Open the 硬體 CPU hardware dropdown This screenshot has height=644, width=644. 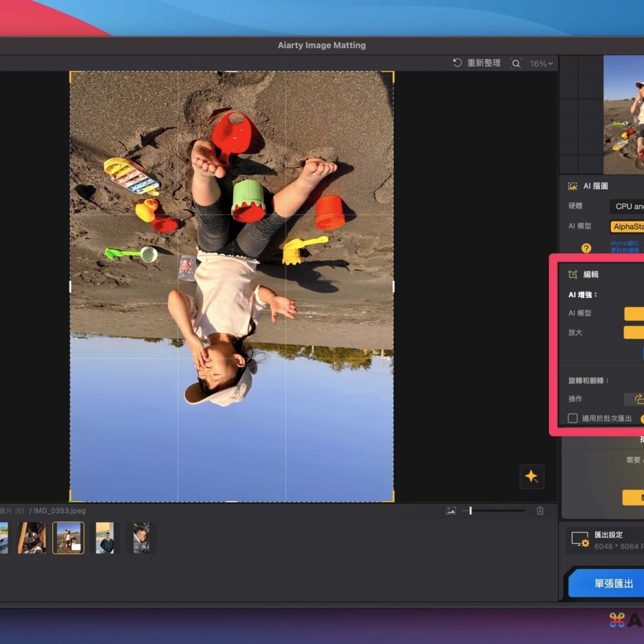627,206
